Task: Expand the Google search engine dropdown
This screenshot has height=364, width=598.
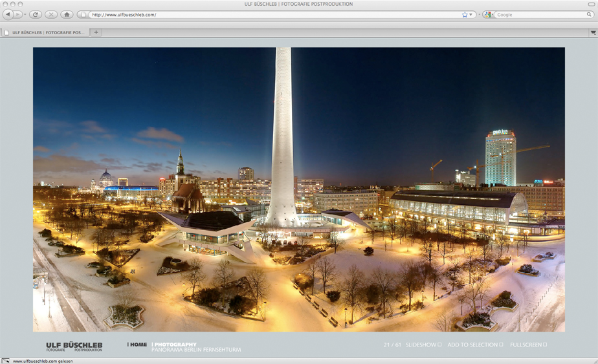Action: 489,14
